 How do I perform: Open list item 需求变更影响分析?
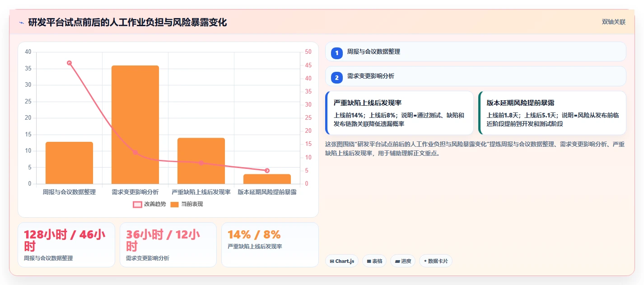tap(476, 76)
